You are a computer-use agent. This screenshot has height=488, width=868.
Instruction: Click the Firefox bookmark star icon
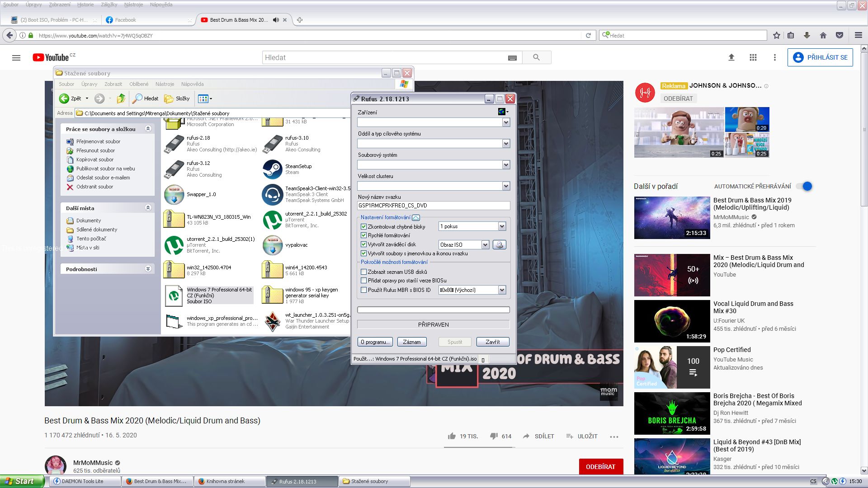tap(777, 35)
